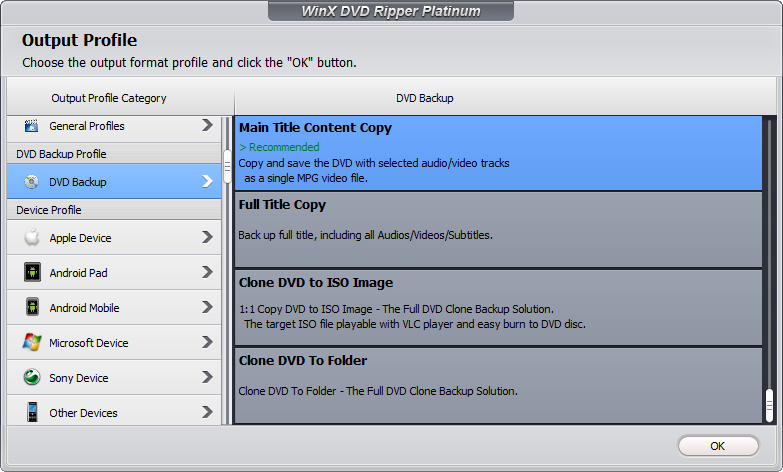Select Main Title Content Copy profile
This screenshot has width=783, height=472.
pos(498,153)
